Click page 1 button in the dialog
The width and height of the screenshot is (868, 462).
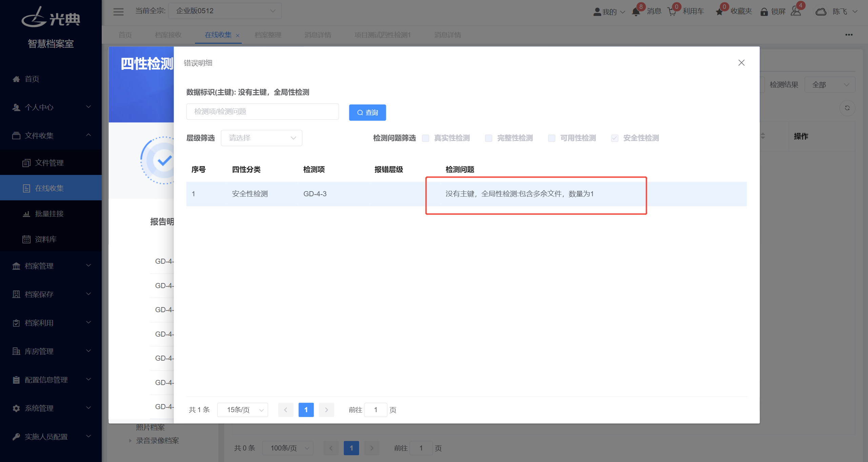[x=306, y=410]
